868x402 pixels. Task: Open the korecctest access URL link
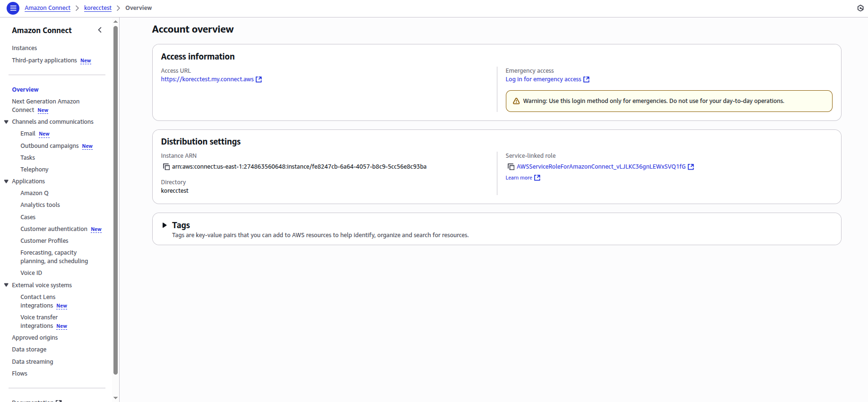(x=207, y=79)
